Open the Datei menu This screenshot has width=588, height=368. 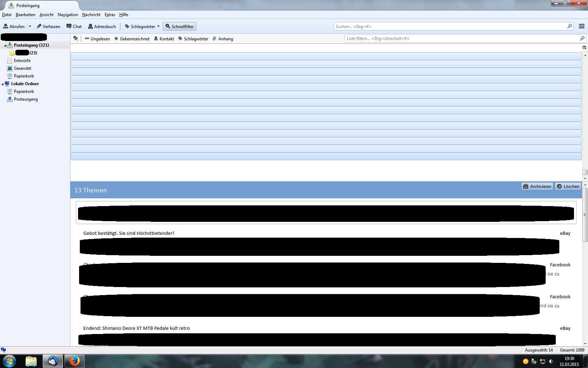(x=7, y=15)
